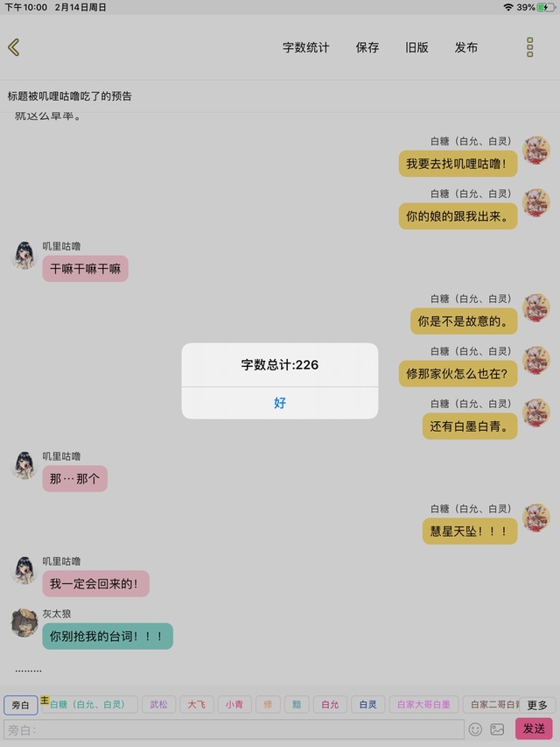This screenshot has width=560, height=747.
Task: Tap the pink 发送 send button
Action: point(534,729)
